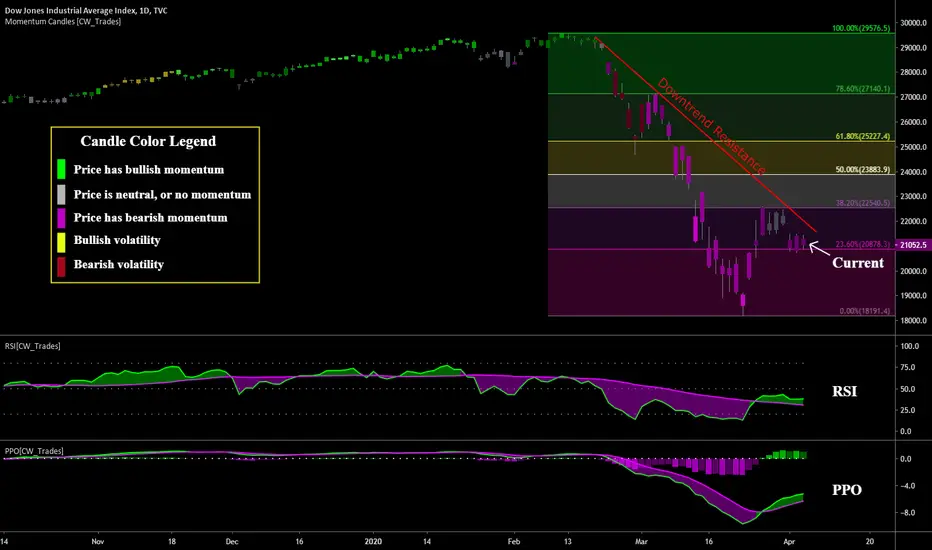This screenshot has width=932, height=550.
Task: Click 'Price is neutral, or no momentum' text
Action: (162, 194)
